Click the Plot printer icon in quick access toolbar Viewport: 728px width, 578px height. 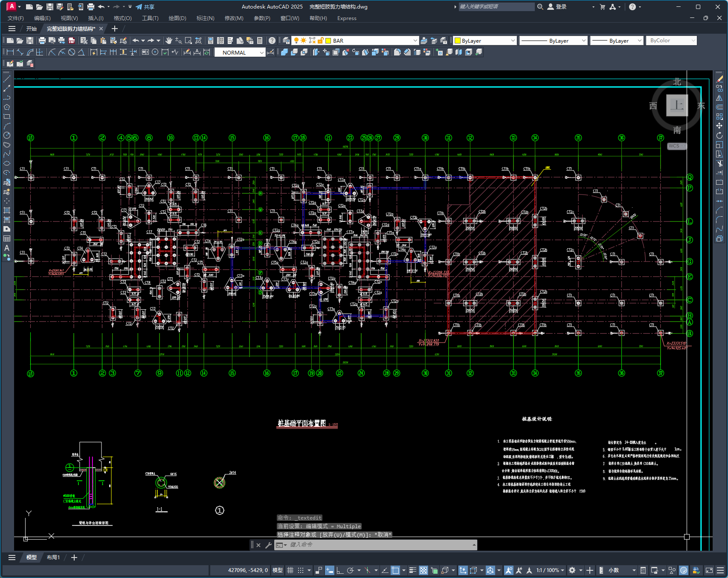(91, 7)
